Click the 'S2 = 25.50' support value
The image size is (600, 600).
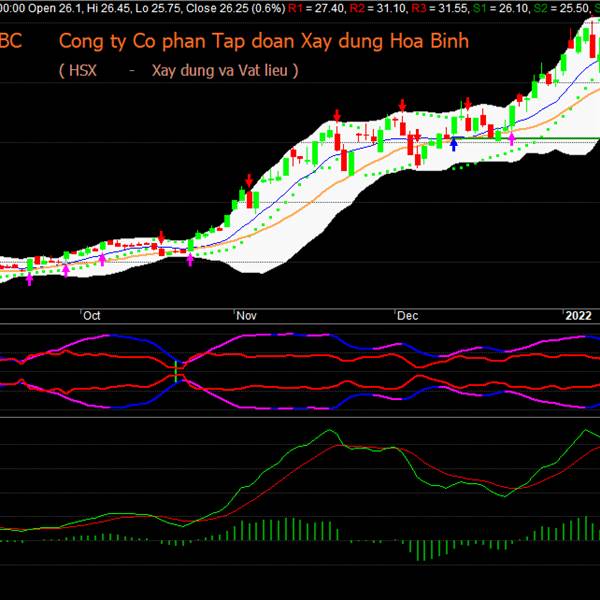(x=561, y=8)
